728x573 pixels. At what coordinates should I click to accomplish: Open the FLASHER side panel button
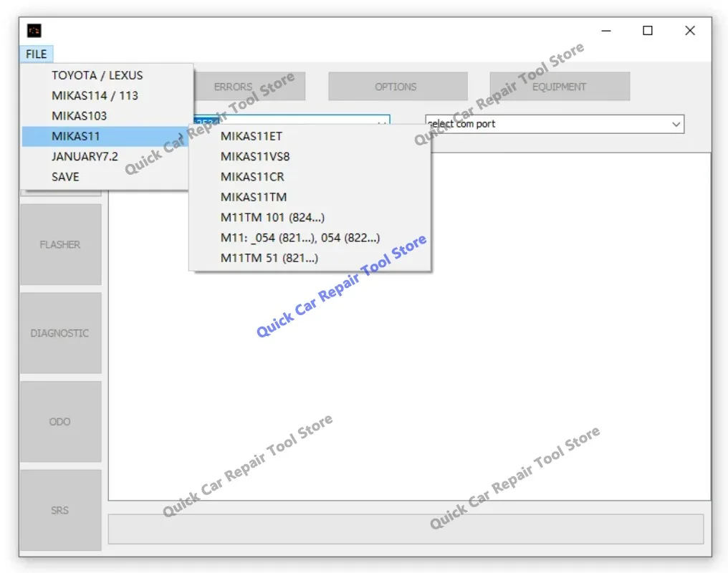(61, 244)
